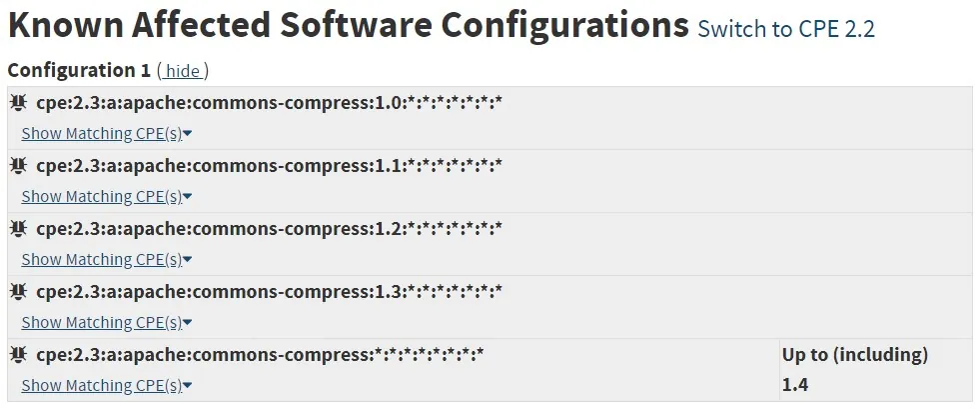The height and width of the screenshot is (409, 980).
Task: Expand Show Matching CPE(s) under the wildcard entry
Action: tap(106, 386)
